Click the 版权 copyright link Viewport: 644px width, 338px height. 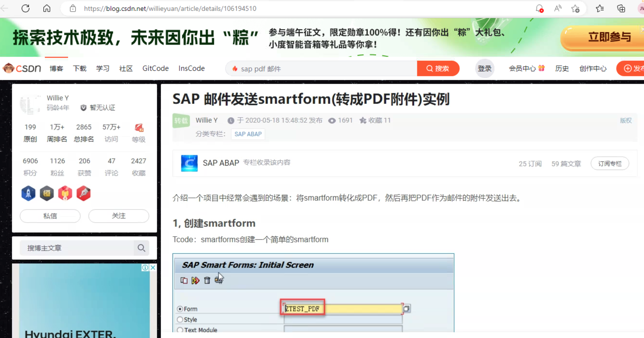626,120
